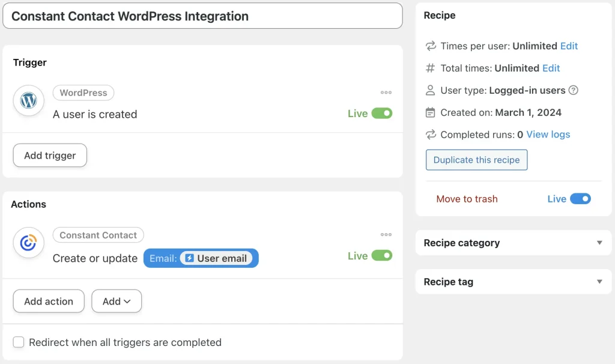Screen dimensions: 615x364
Task: Check "Redirect when all triggers are completed"
Action: point(19,342)
